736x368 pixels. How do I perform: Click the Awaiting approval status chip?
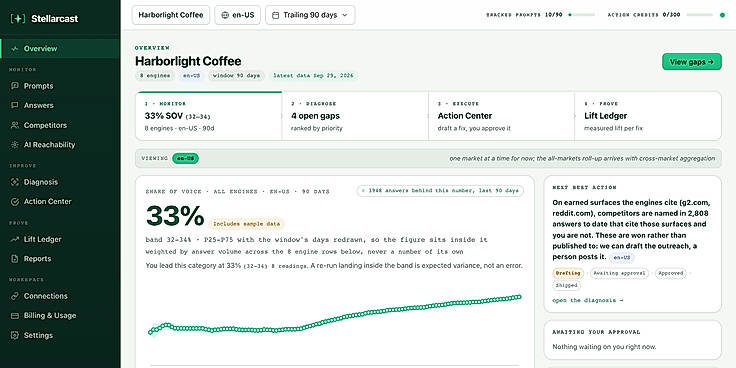tap(619, 273)
